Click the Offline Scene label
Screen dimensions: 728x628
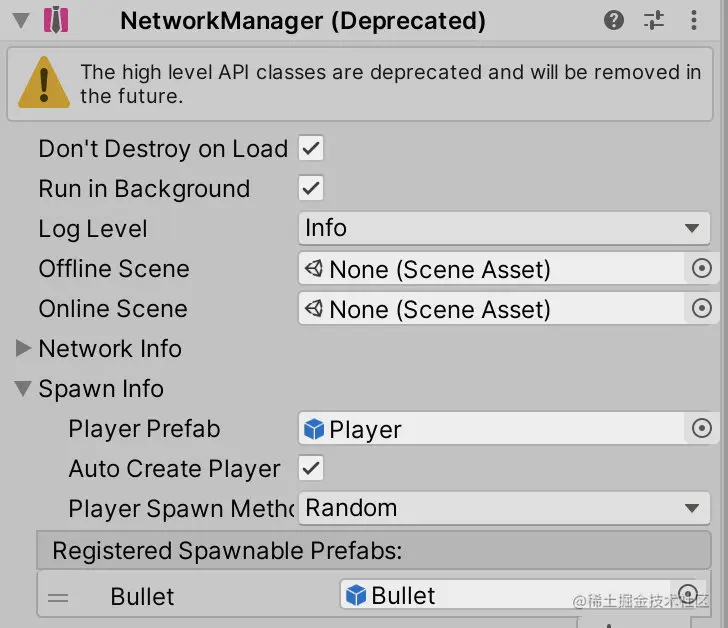(114, 269)
